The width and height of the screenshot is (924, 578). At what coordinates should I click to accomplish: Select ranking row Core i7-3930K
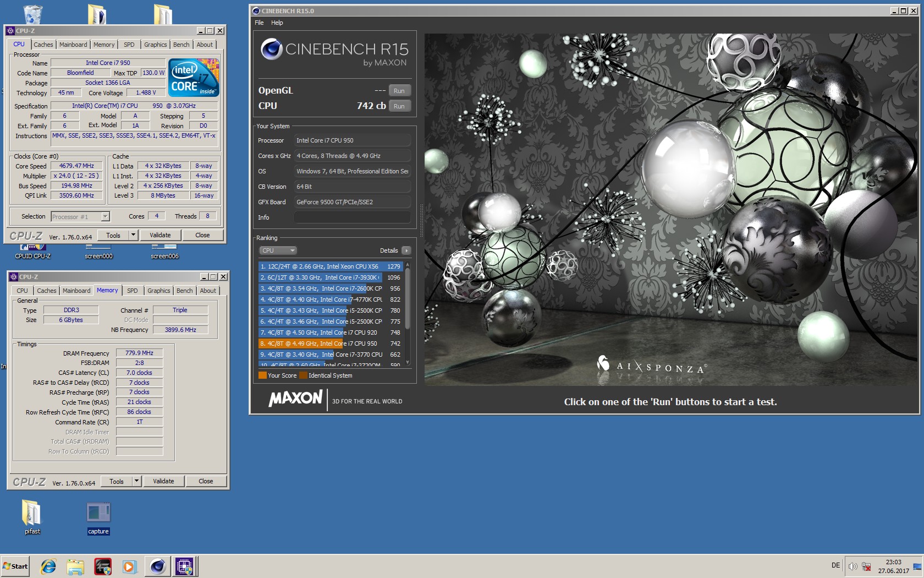point(331,277)
